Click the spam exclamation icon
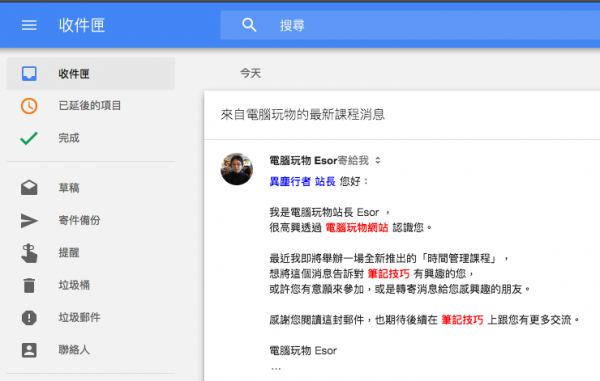The image size is (600, 381). click(29, 318)
